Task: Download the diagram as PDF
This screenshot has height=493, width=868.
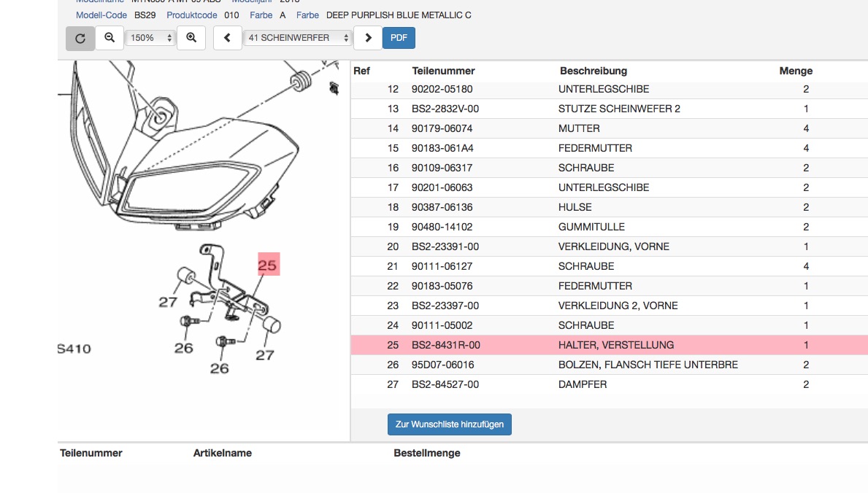Action: pyautogui.click(x=399, y=38)
